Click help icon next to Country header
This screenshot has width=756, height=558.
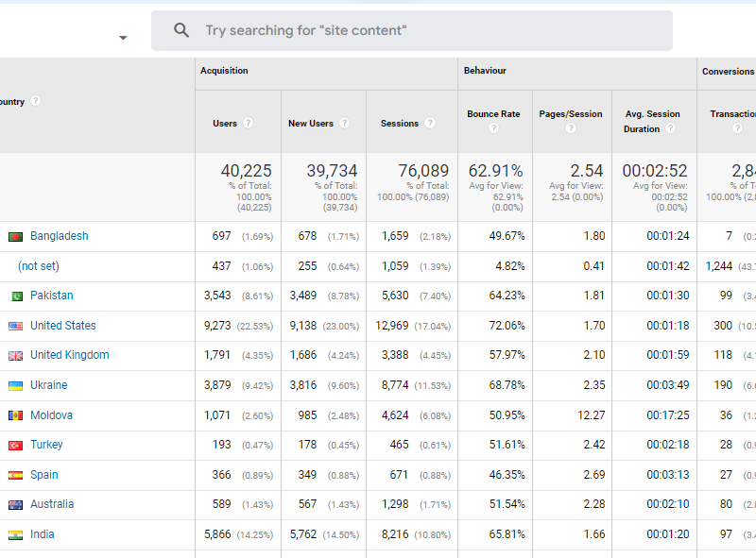[35, 101]
